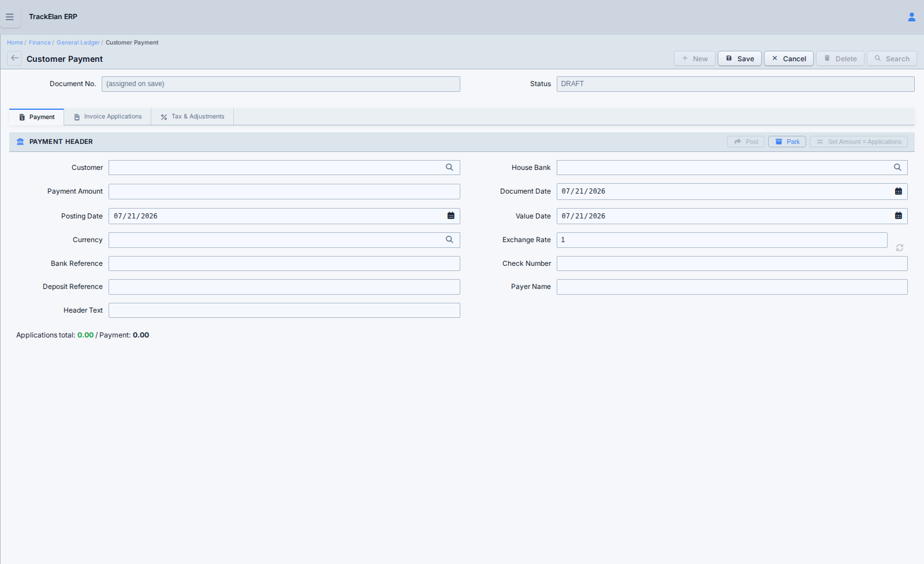The image size is (924, 564).
Task: Open the user profile icon
Action: pos(912,17)
